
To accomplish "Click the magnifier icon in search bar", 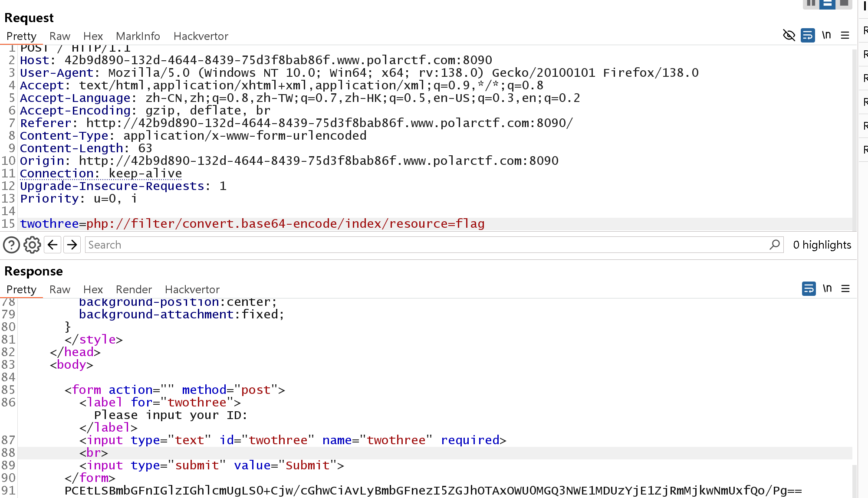I will point(775,245).
